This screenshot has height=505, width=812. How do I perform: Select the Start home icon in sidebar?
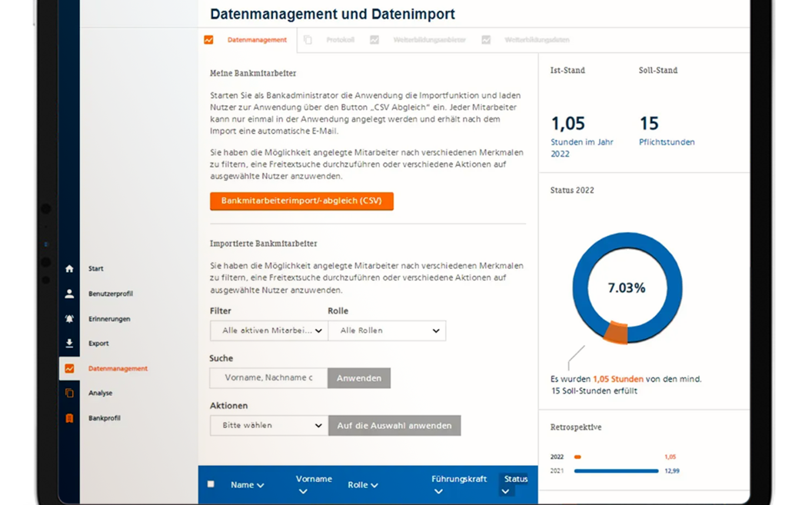click(69, 268)
